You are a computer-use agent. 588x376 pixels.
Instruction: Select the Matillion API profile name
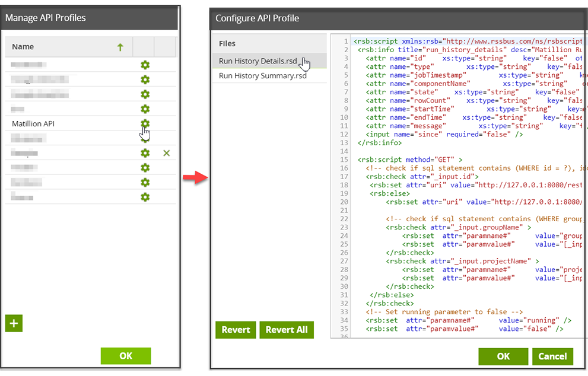[x=33, y=124]
